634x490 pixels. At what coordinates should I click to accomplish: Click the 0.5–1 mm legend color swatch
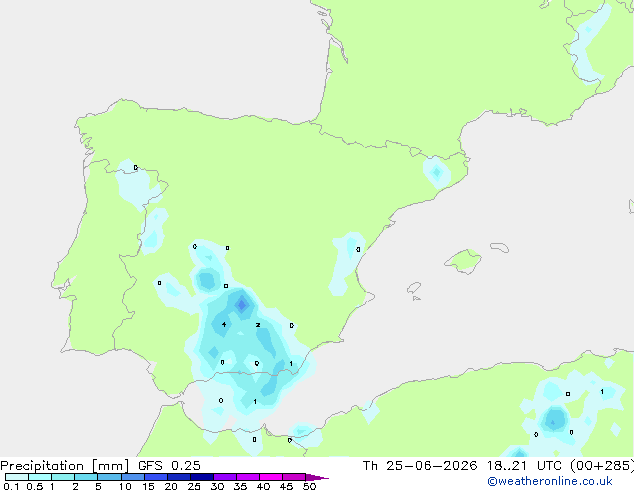click(x=40, y=477)
